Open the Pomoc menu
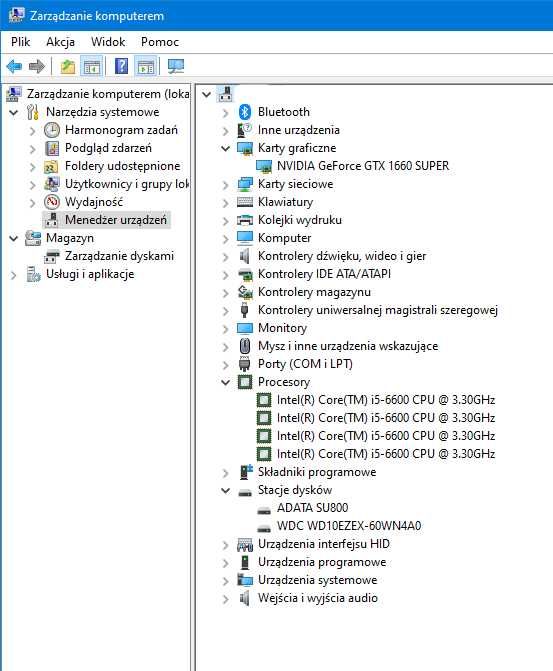 [160, 42]
